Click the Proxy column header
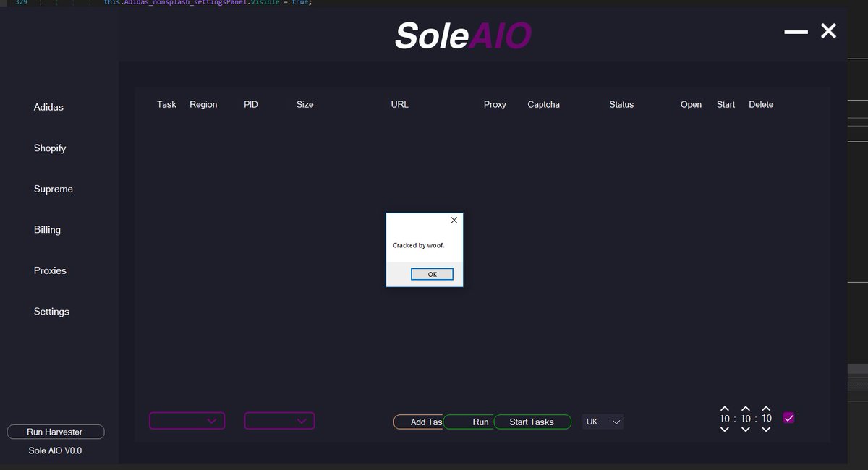Screen dimensions: 868x470 click(495, 105)
